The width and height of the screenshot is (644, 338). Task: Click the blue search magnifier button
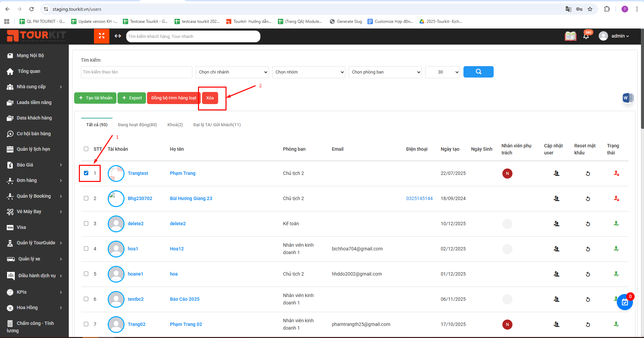[478, 72]
